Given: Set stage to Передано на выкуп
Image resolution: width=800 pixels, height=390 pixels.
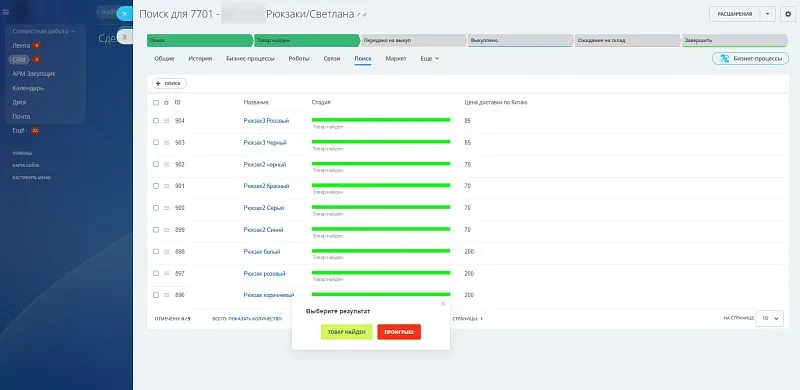Looking at the screenshot, I should click(x=414, y=40).
